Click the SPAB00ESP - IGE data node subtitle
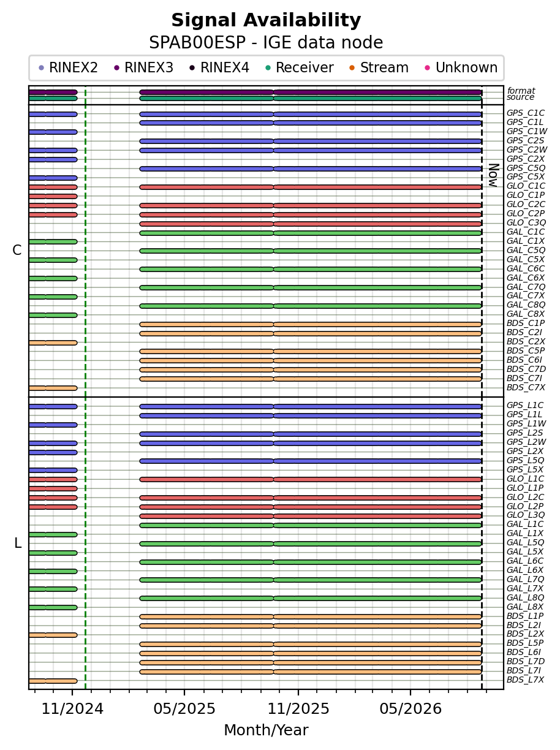The height and width of the screenshot is (750, 560). 266,43
